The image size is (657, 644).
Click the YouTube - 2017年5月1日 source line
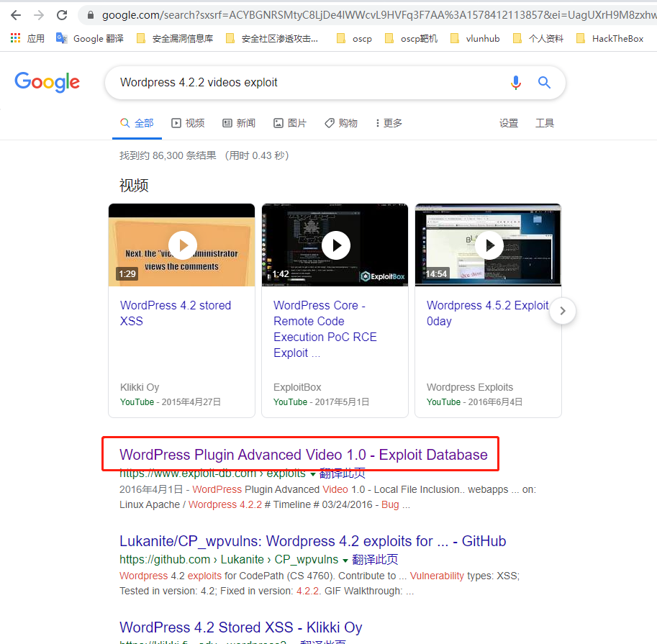click(321, 402)
